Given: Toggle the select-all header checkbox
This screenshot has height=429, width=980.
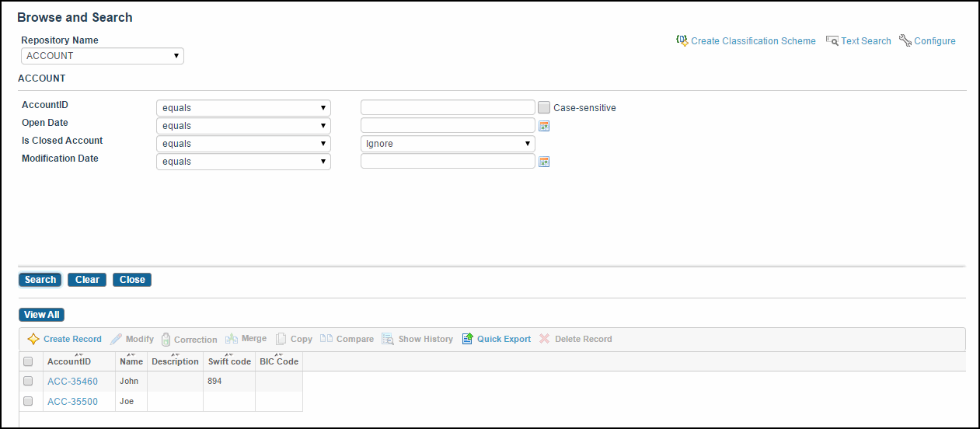Looking at the screenshot, I should pyautogui.click(x=28, y=361).
